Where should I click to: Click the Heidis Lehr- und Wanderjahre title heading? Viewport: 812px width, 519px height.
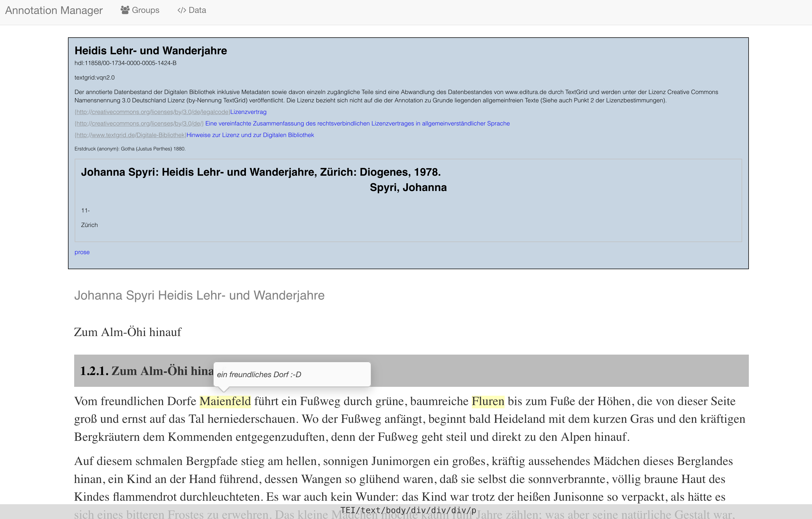[151, 51]
